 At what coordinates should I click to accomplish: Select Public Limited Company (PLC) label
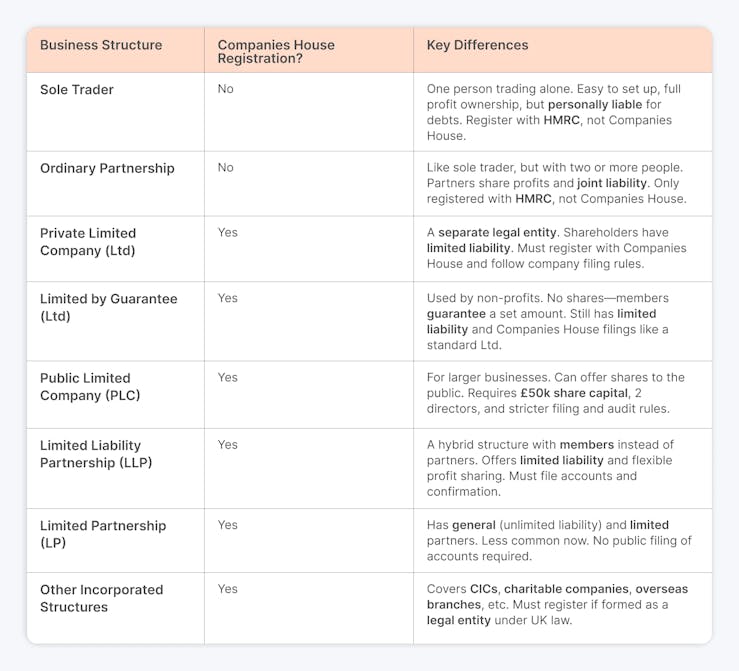tap(90, 386)
